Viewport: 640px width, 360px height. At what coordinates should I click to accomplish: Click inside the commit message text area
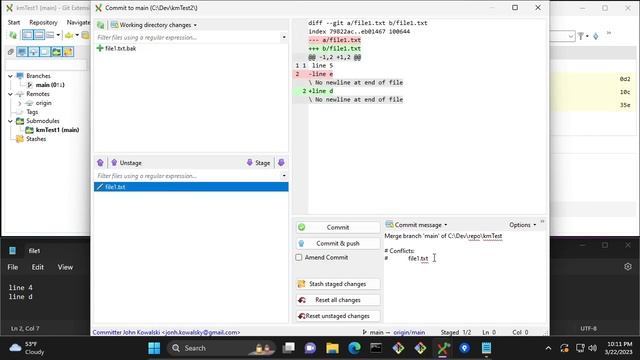(x=464, y=278)
